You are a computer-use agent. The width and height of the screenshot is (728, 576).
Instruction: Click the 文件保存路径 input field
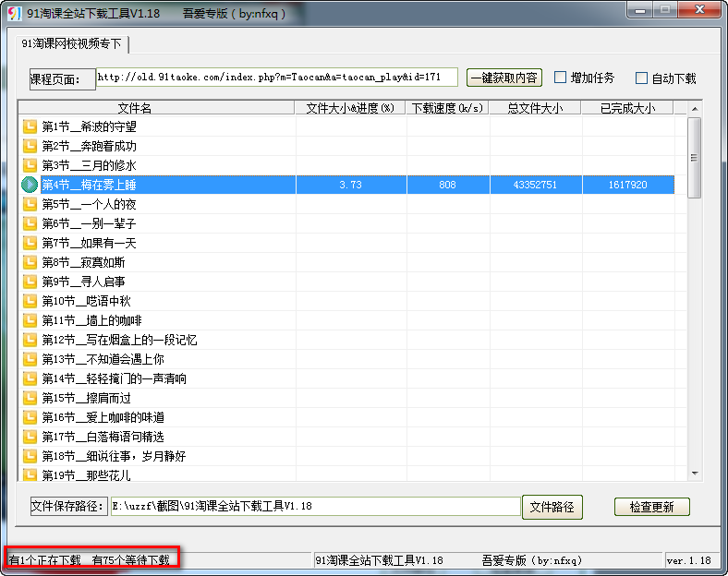315,506
